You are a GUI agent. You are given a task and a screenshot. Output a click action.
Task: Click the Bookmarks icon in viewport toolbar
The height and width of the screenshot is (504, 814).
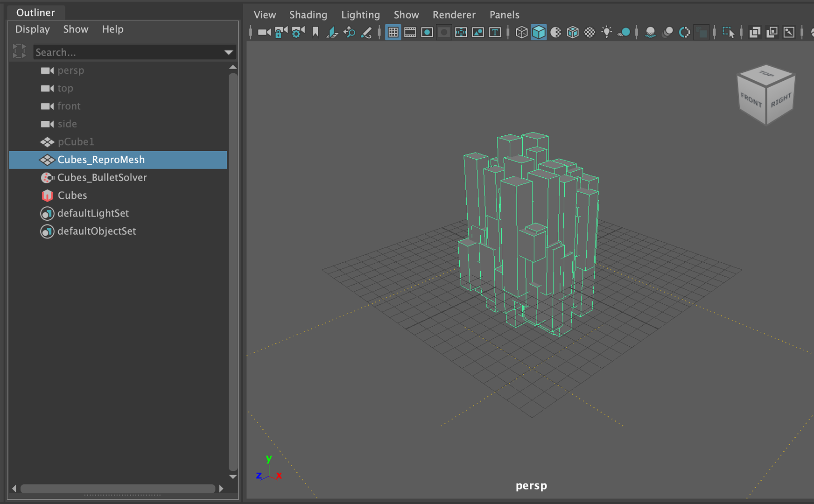316,32
